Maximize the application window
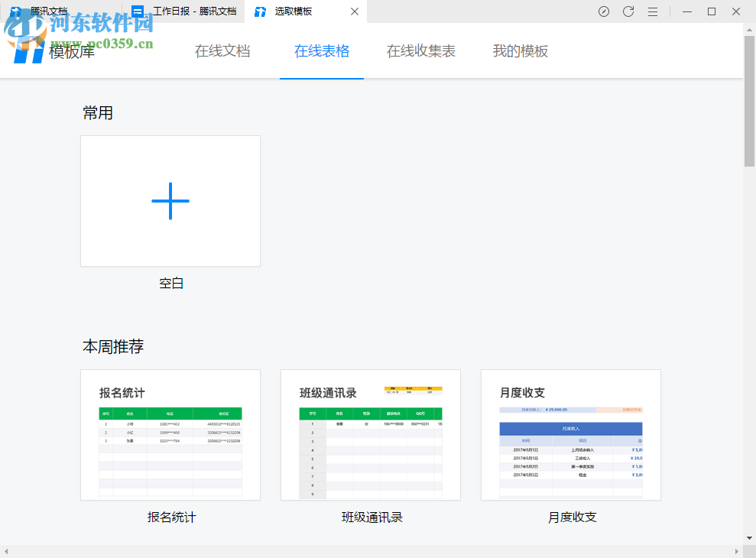Viewport: 756px width, 558px height. point(712,11)
